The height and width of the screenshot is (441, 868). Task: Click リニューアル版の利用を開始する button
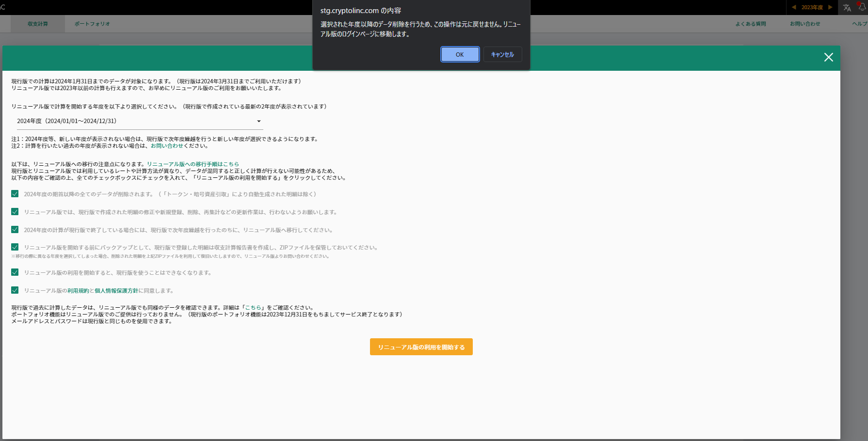[421, 347]
